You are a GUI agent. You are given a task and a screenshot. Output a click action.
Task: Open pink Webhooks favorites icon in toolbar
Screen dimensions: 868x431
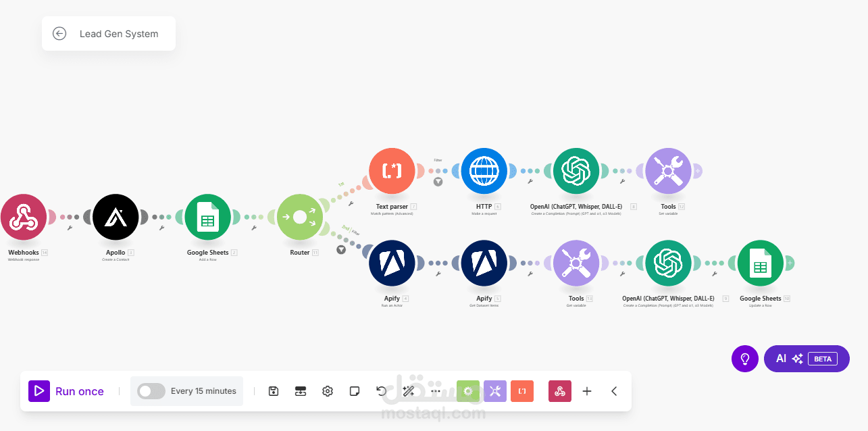(x=560, y=391)
